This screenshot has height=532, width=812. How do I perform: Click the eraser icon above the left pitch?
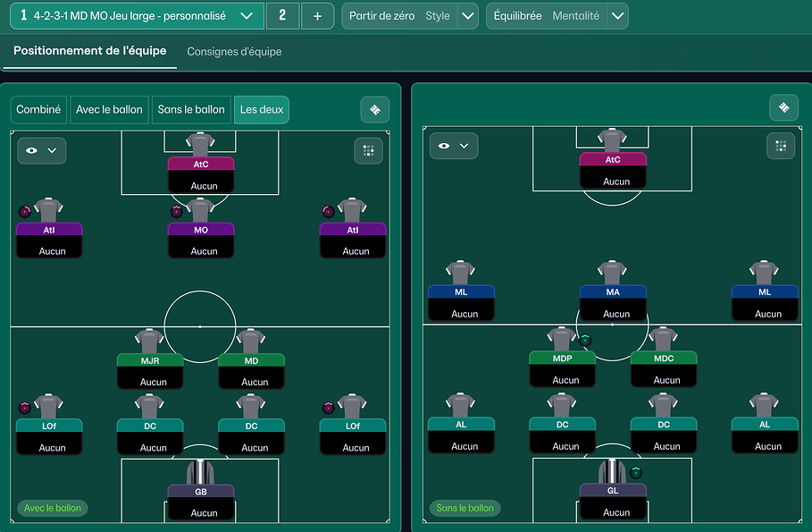pyautogui.click(x=375, y=110)
